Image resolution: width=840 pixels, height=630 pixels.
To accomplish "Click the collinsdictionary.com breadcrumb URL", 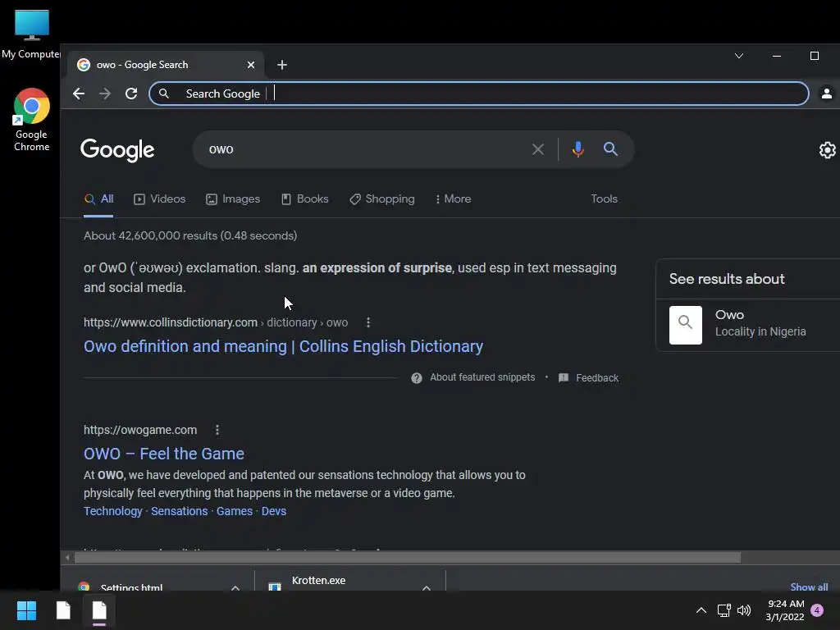I will [216, 322].
